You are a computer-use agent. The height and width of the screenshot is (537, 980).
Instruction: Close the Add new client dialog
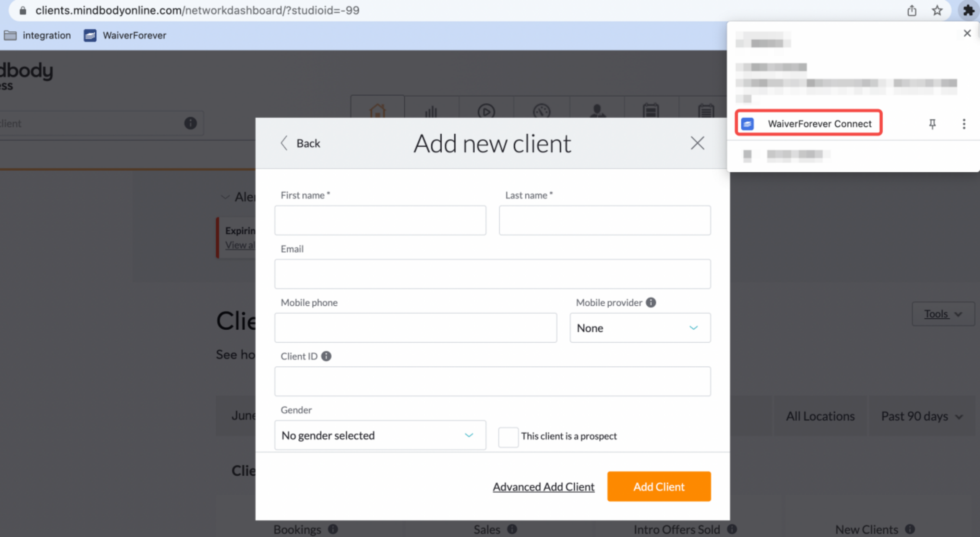(697, 143)
